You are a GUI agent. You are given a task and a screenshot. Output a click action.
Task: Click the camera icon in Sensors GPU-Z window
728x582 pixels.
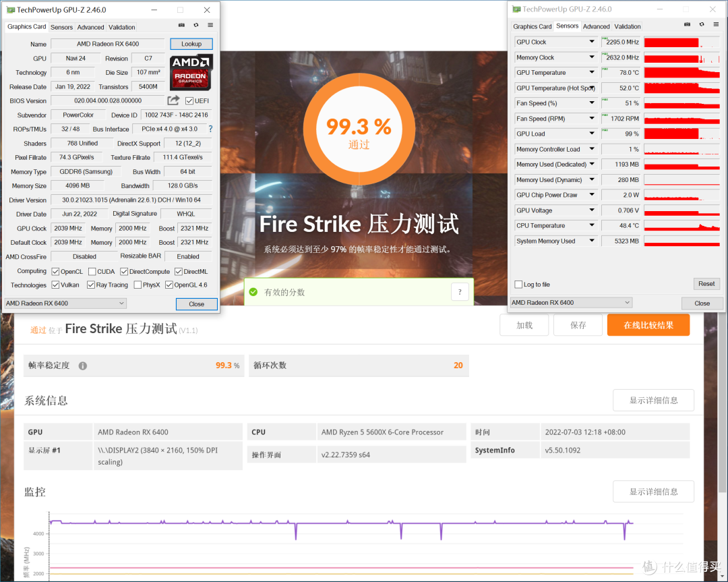[x=687, y=24]
